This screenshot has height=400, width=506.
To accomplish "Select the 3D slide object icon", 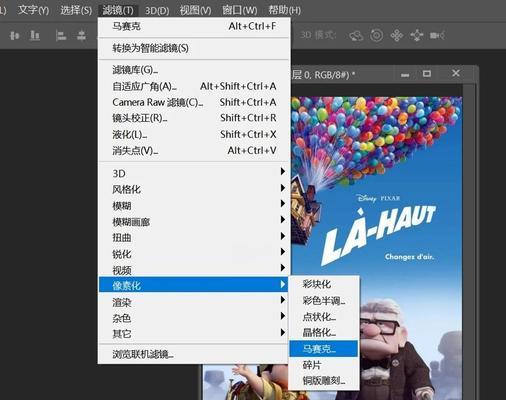I will [417, 35].
